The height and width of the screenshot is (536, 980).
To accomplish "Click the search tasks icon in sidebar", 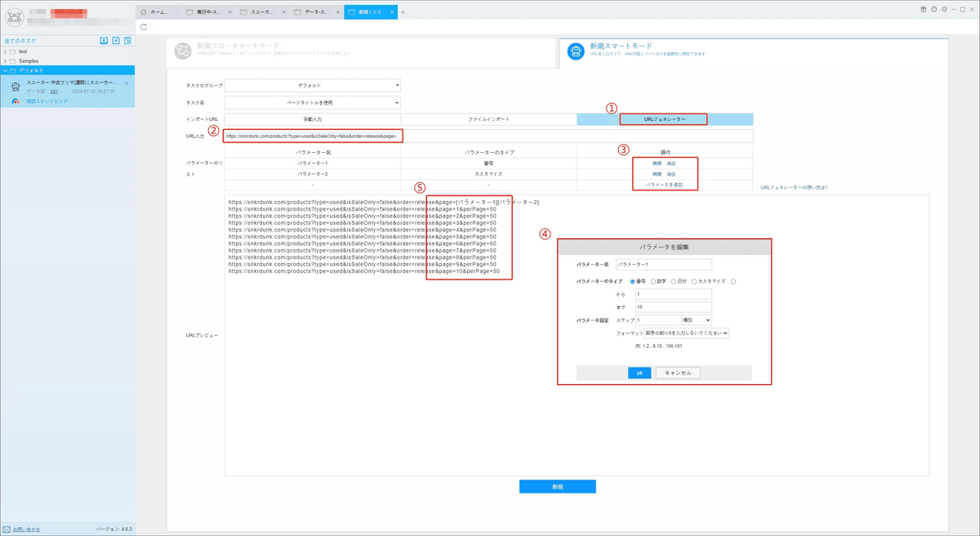I will click(x=127, y=40).
